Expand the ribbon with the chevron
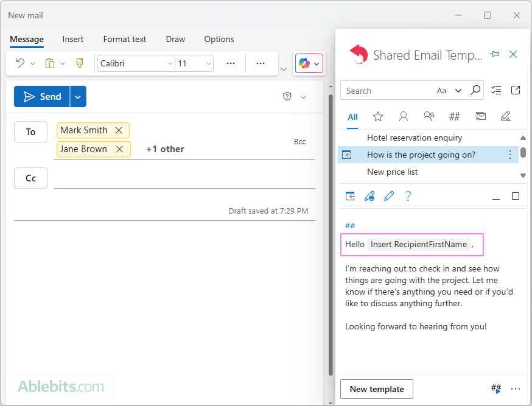The width and height of the screenshot is (532, 406). pos(284,69)
